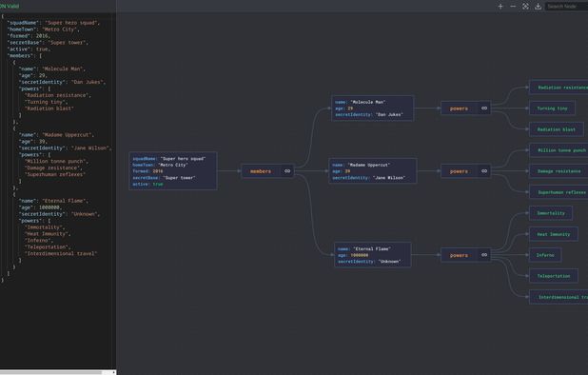Click "name": "Eternal Flame" line in editor
This screenshot has width=588, height=375.
coord(54,201)
